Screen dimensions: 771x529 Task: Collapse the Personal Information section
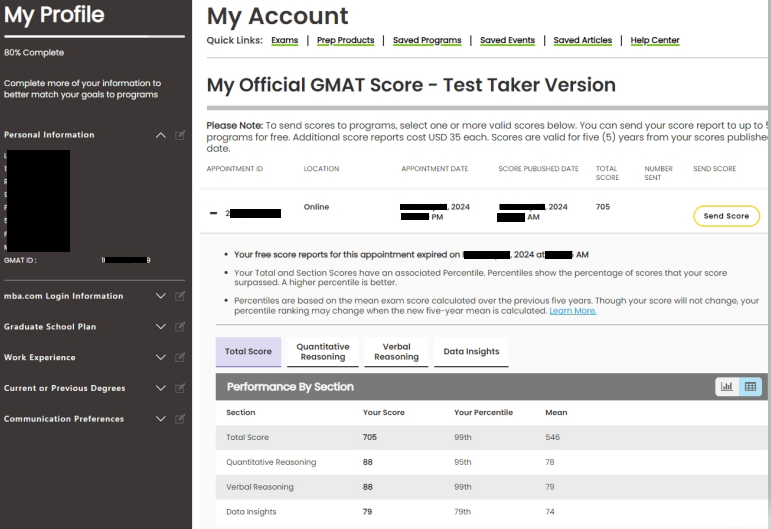pyautogui.click(x=161, y=135)
